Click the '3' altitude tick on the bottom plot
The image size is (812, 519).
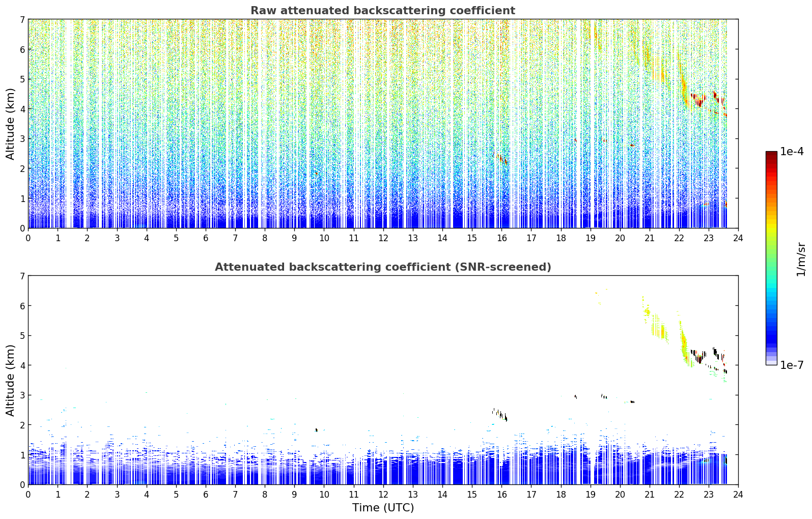tap(22, 395)
